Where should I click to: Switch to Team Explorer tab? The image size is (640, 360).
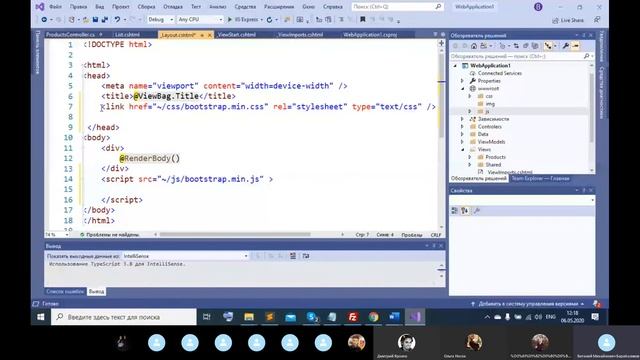click(540, 179)
